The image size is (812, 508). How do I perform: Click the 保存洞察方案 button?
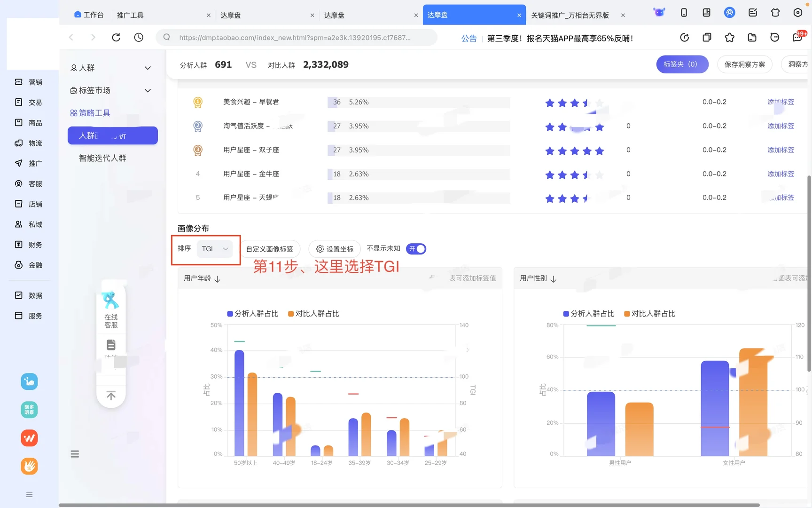[744, 64]
